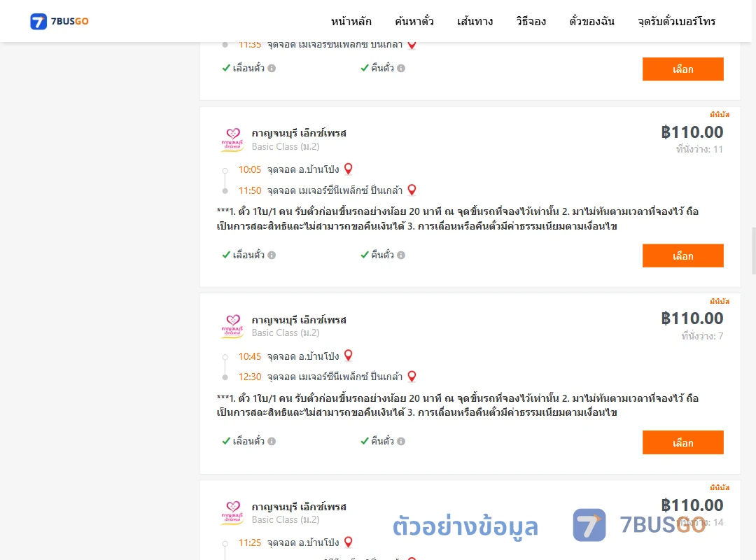Image resolution: width=756 pixels, height=560 pixels.
Task: Click the 10:45 departure time
Action: 250,356
